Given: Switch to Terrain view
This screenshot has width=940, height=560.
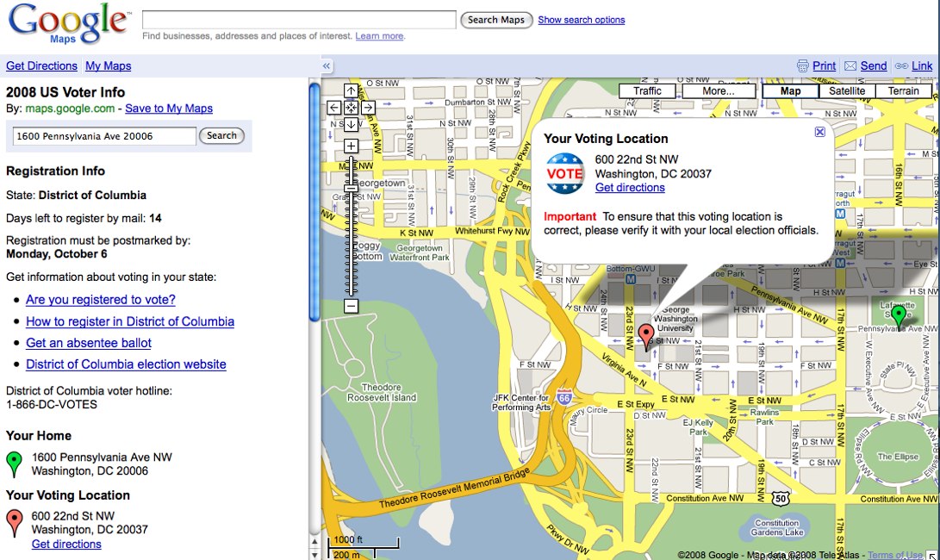Looking at the screenshot, I should 904,91.
